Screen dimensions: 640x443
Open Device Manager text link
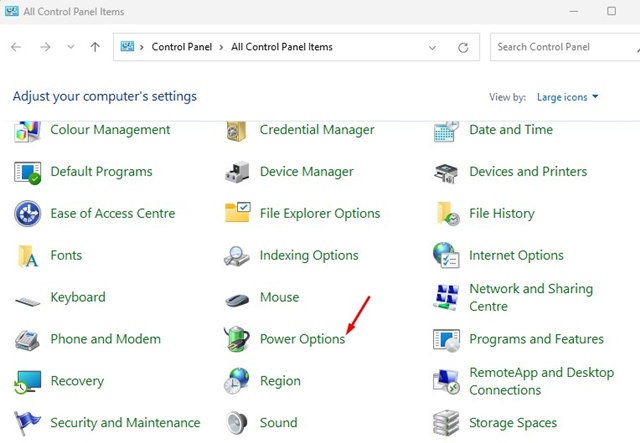click(307, 171)
